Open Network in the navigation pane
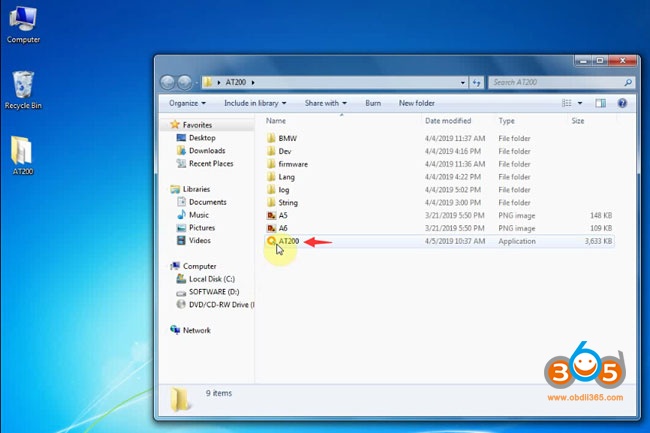Image resolution: width=650 pixels, height=433 pixels. coord(196,330)
